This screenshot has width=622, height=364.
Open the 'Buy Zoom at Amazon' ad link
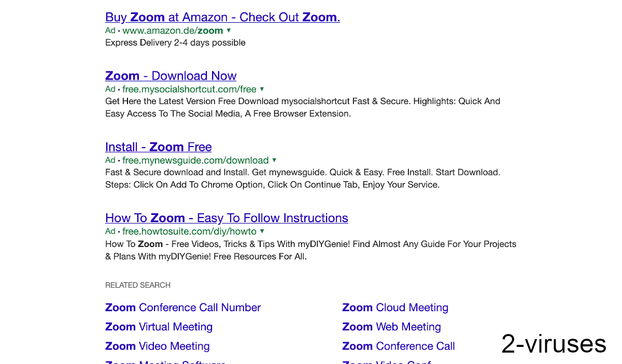pyautogui.click(x=222, y=17)
